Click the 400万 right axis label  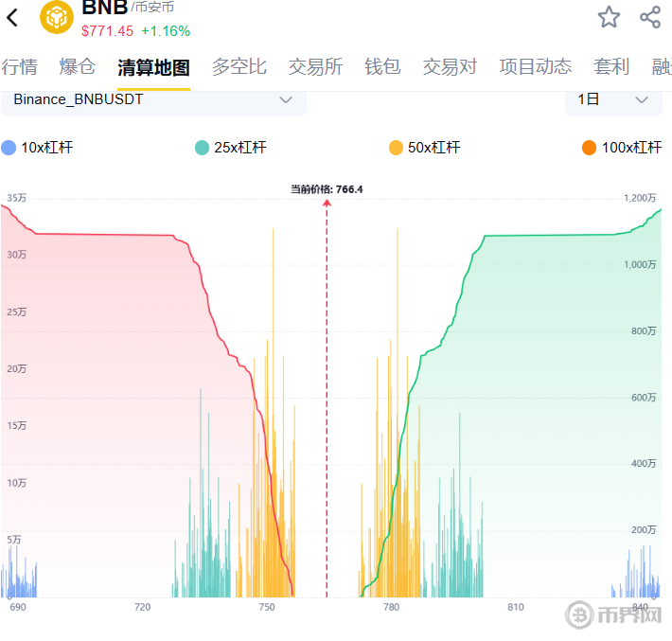pyautogui.click(x=644, y=464)
